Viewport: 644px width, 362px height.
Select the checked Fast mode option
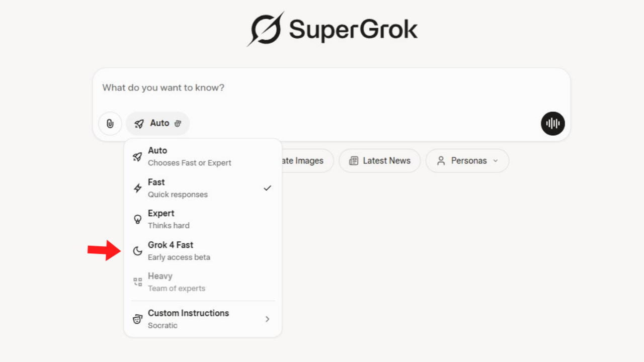[201, 188]
